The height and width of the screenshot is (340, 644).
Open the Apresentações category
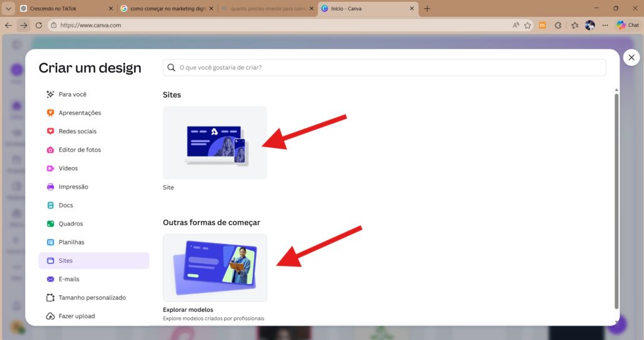[x=94, y=113]
